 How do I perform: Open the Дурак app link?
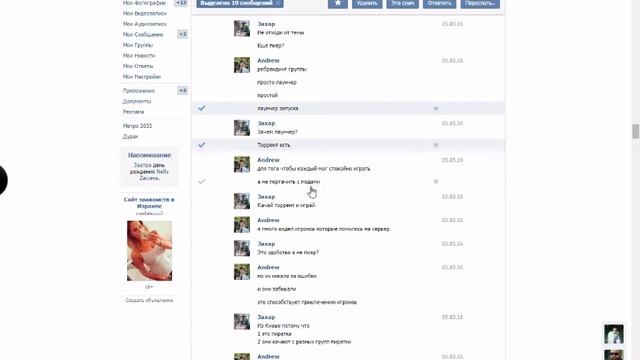[130, 136]
